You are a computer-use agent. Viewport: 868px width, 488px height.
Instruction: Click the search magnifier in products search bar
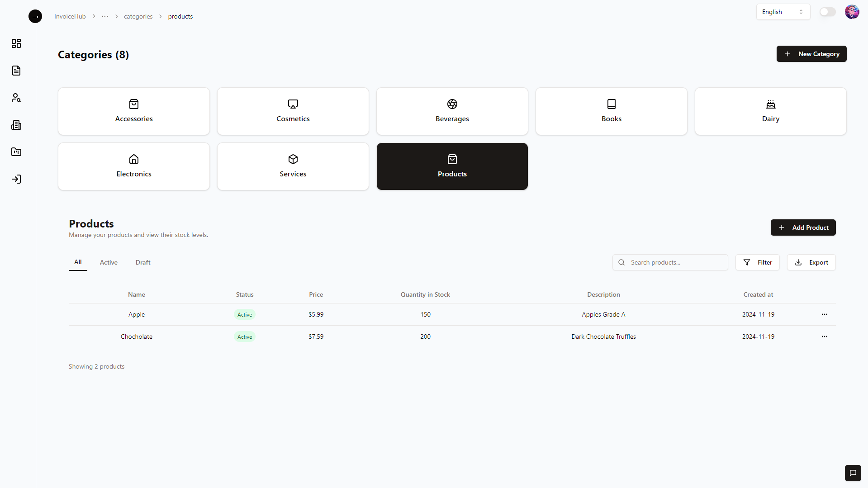pyautogui.click(x=621, y=262)
